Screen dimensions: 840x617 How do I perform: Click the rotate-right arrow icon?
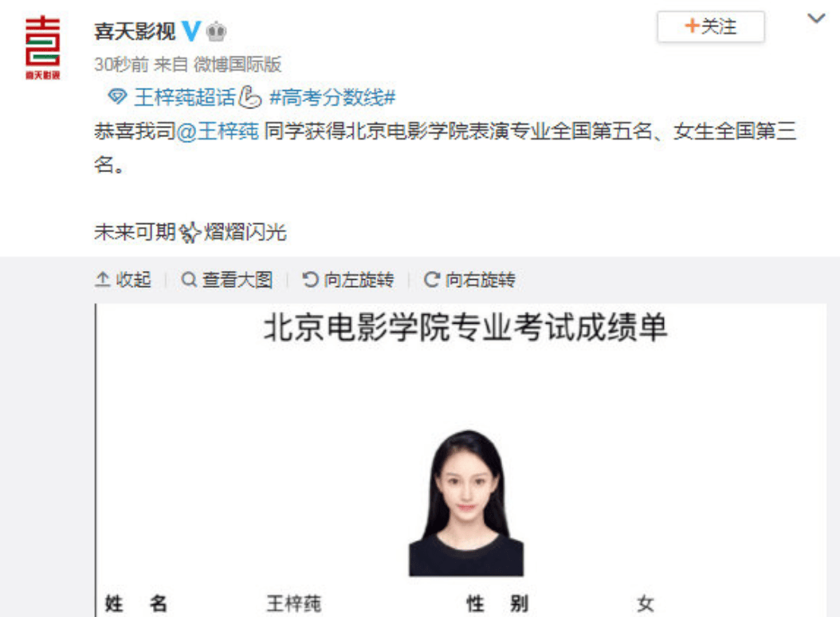point(432,279)
